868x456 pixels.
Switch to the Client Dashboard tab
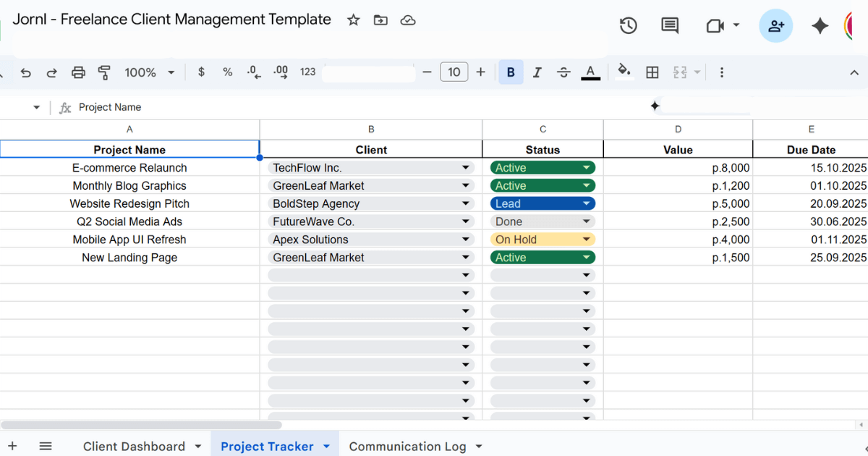134,446
